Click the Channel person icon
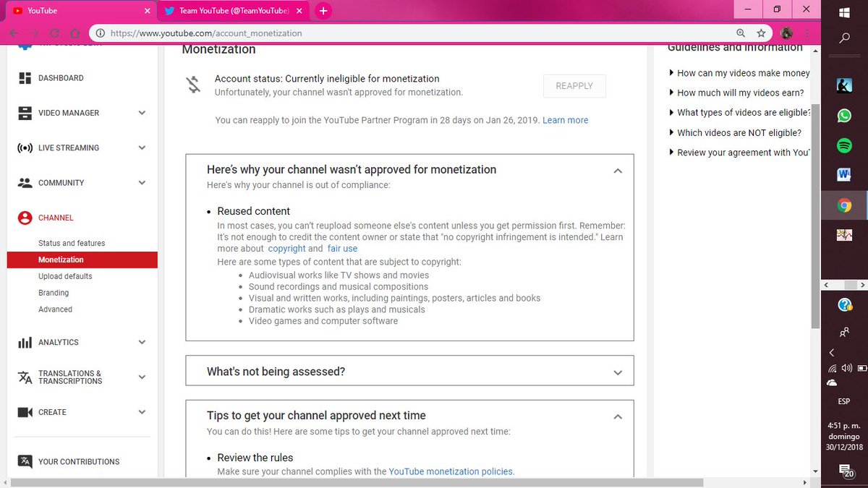 click(x=25, y=218)
